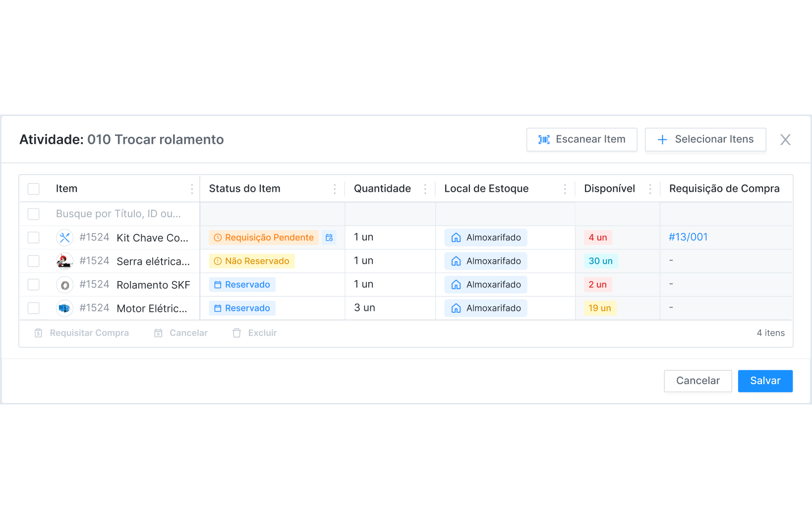The height and width of the screenshot is (518, 812).
Task: Click the Kit Chave tools icon
Action: [x=64, y=238]
